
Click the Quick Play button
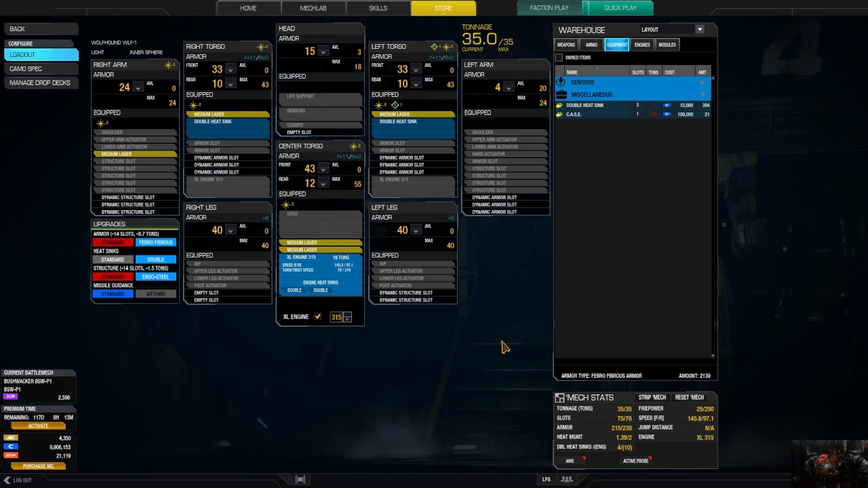coord(620,8)
